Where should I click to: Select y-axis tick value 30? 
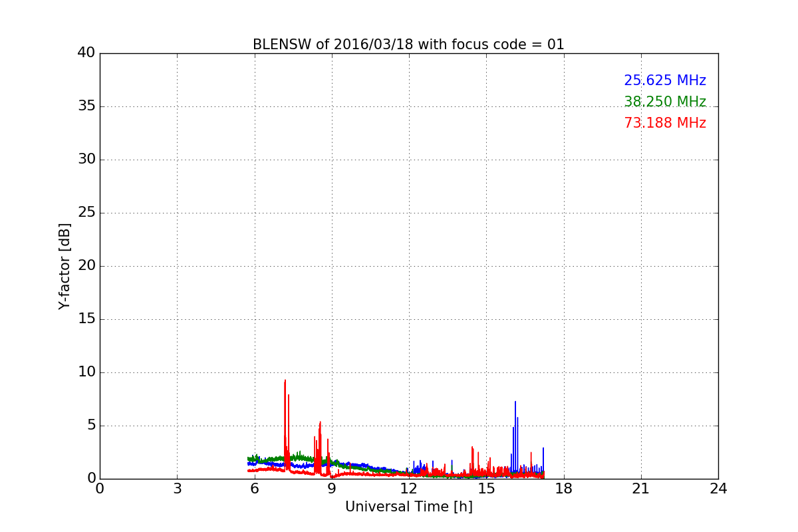(x=86, y=160)
